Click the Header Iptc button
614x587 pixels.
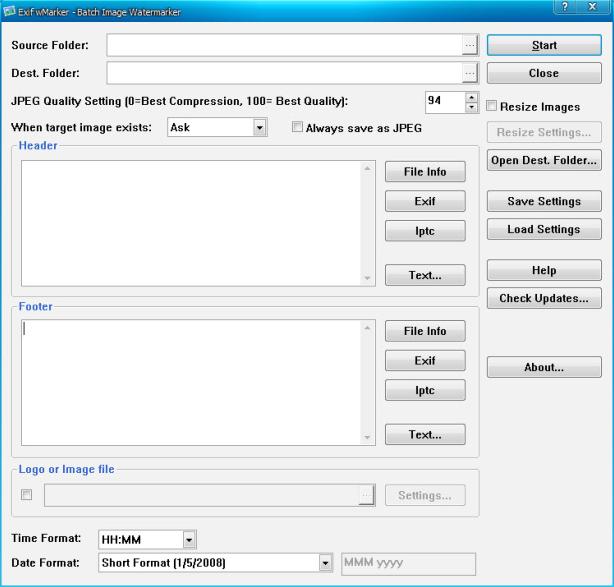425,230
